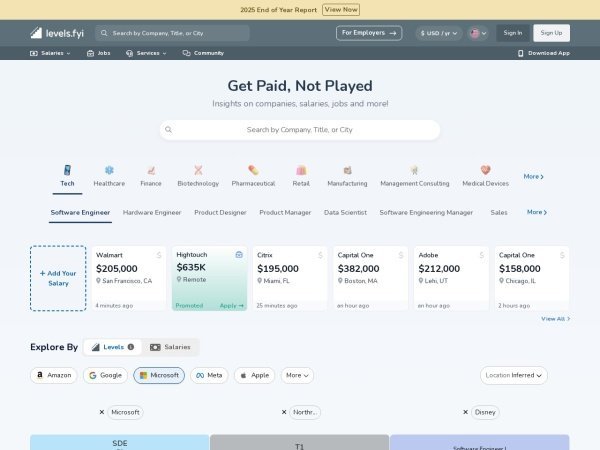Open the SDE level block for Microsoft

point(120,442)
